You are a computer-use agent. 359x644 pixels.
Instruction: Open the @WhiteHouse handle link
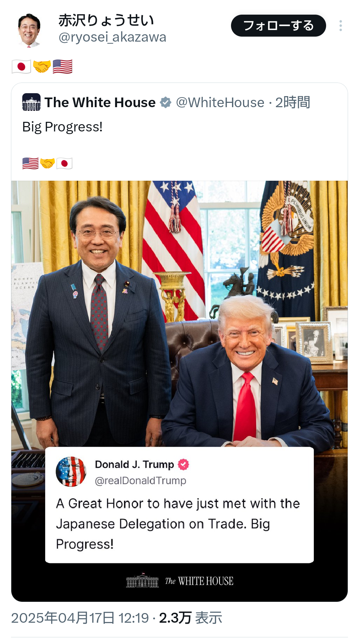coord(220,103)
